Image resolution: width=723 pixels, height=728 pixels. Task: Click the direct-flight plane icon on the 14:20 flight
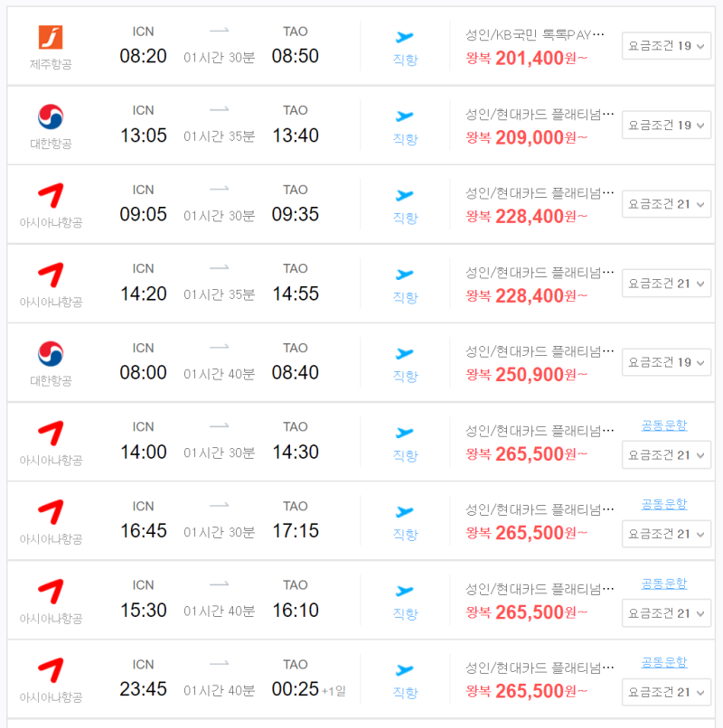[x=405, y=275]
